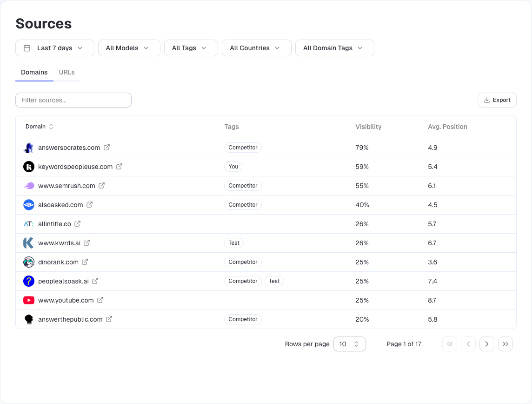
Task: Go to the previous page
Action: click(x=468, y=344)
